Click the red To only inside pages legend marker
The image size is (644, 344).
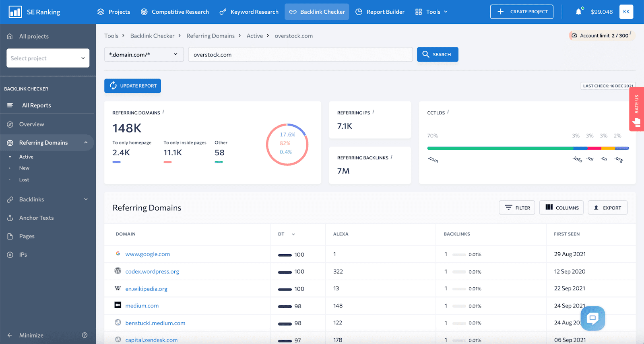pos(167,162)
